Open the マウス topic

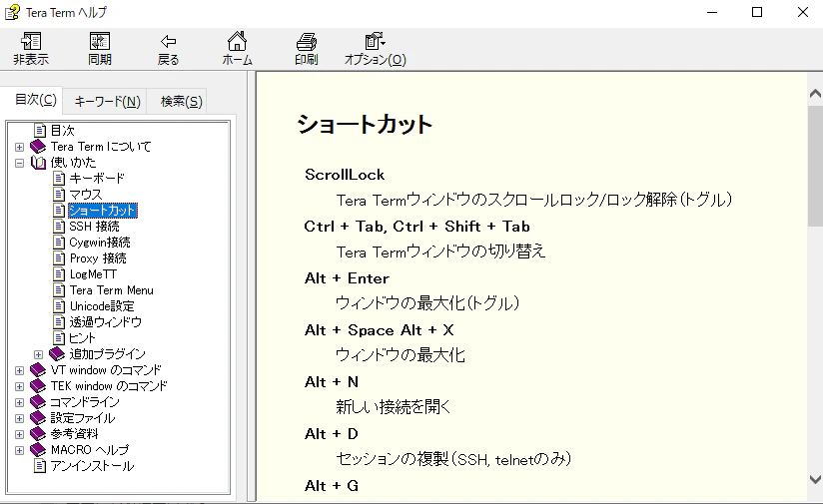tap(86, 195)
